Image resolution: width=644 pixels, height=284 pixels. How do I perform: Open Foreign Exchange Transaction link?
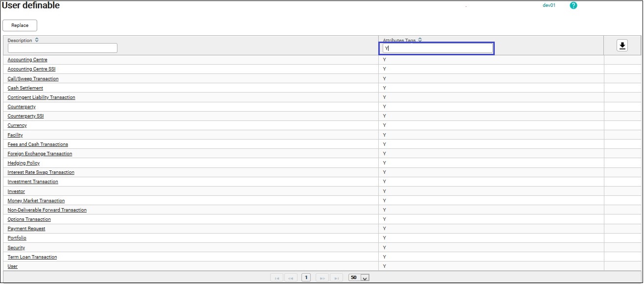[40, 154]
